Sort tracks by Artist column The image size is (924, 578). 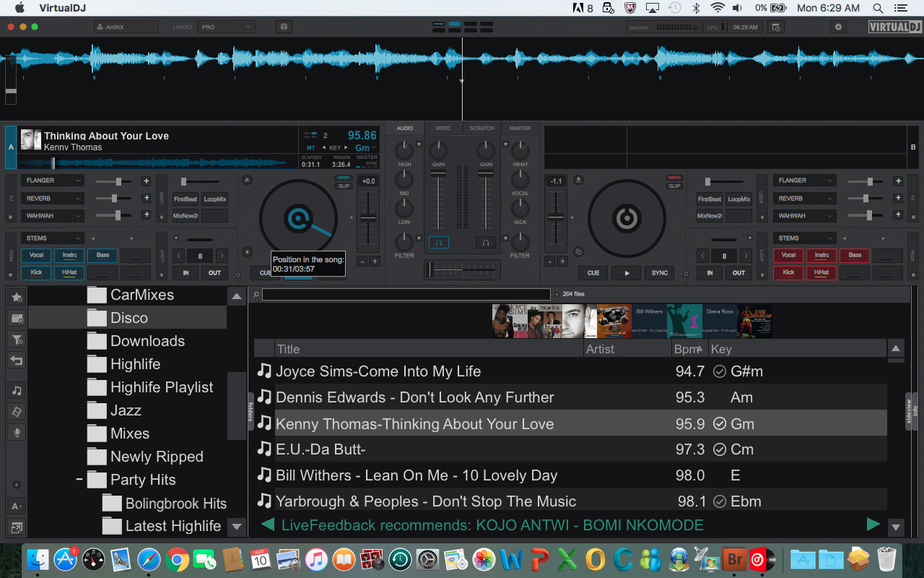click(628, 349)
